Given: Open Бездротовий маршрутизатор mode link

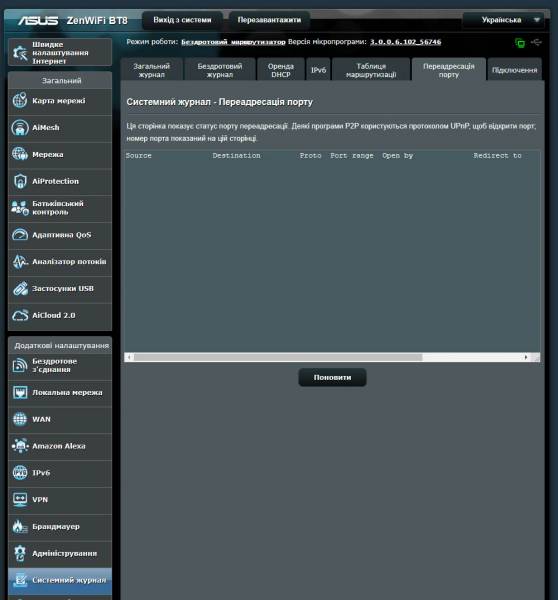Looking at the screenshot, I should coord(233,42).
